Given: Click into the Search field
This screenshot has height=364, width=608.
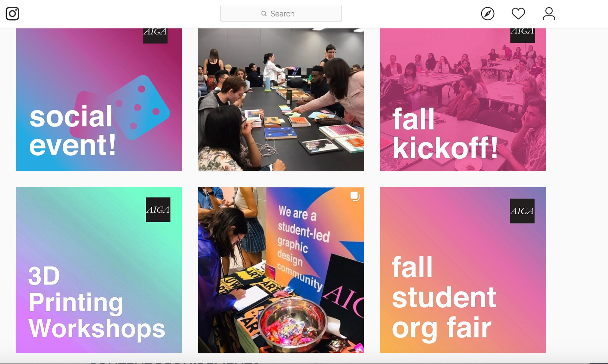Looking at the screenshot, I should [x=281, y=14].
